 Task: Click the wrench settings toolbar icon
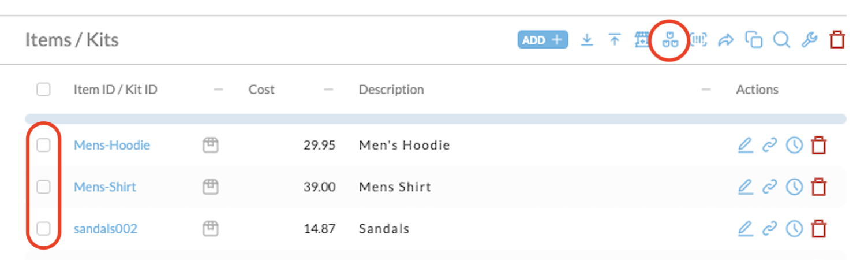810,40
